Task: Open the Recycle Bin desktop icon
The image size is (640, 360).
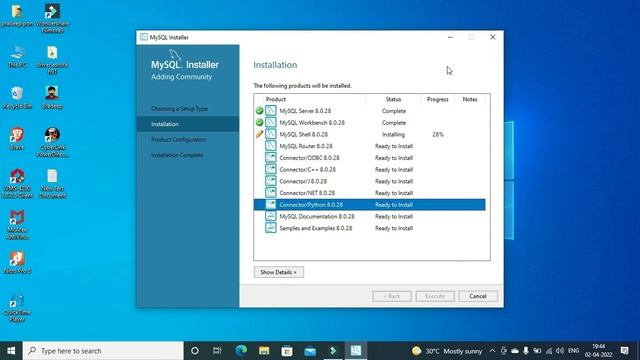Action: tap(17, 98)
